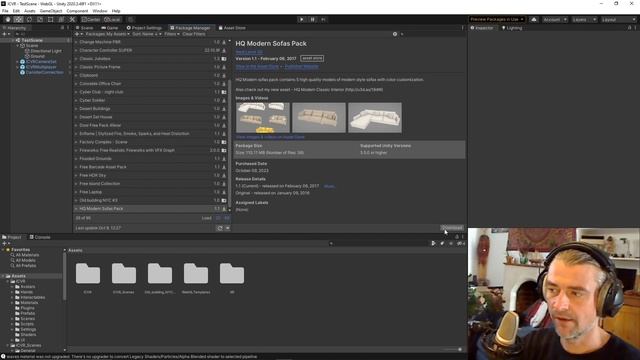Click refresh package list button
This screenshot has width=640, height=360.
(x=220, y=228)
